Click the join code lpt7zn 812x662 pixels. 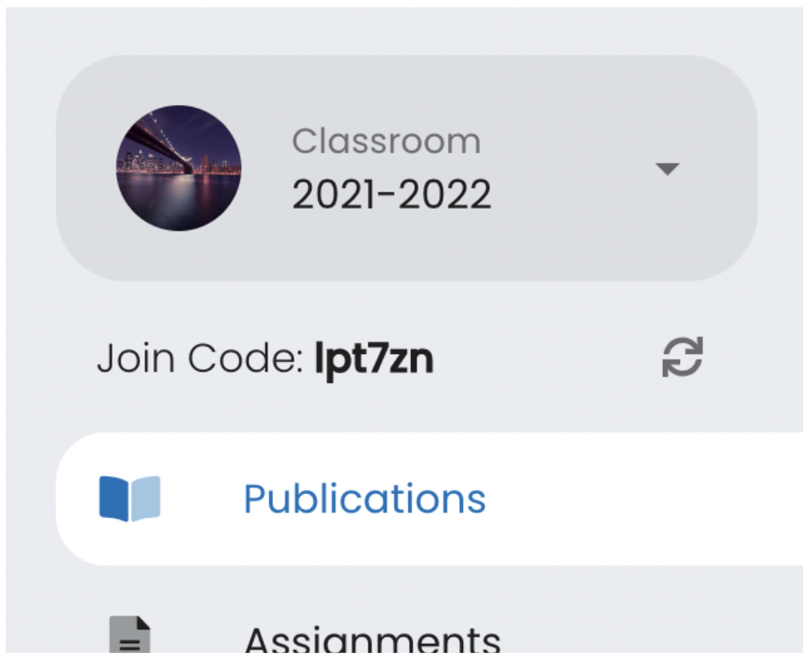(x=374, y=359)
